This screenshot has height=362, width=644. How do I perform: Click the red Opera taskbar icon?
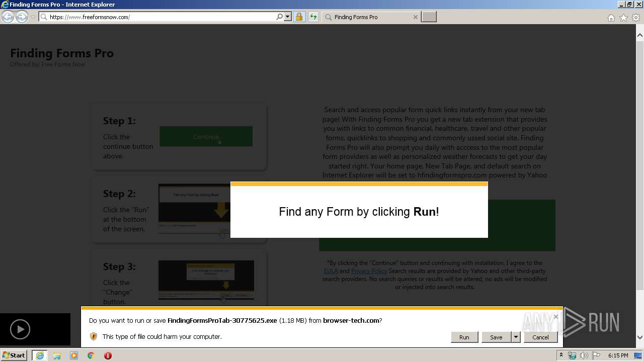pos(108,355)
